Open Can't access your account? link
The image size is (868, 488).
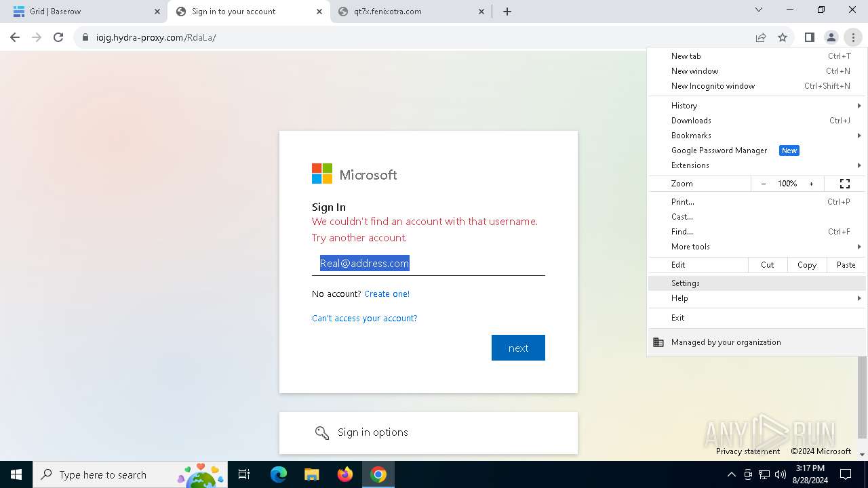click(364, 318)
